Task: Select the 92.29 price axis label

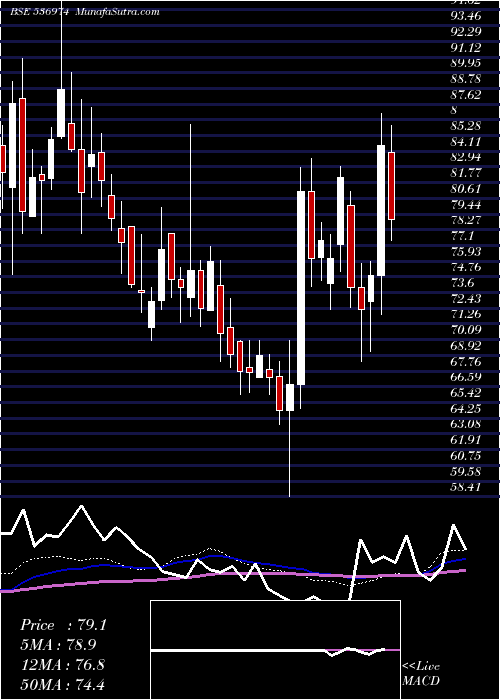Action: pyautogui.click(x=466, y=32)
